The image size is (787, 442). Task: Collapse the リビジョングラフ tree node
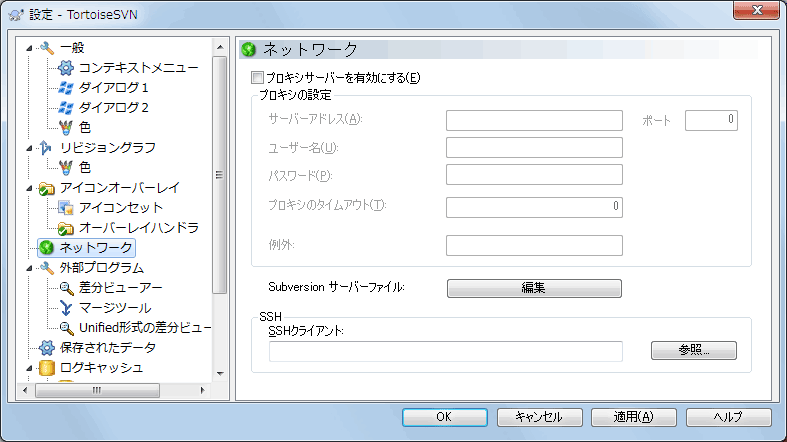point(29,148)
